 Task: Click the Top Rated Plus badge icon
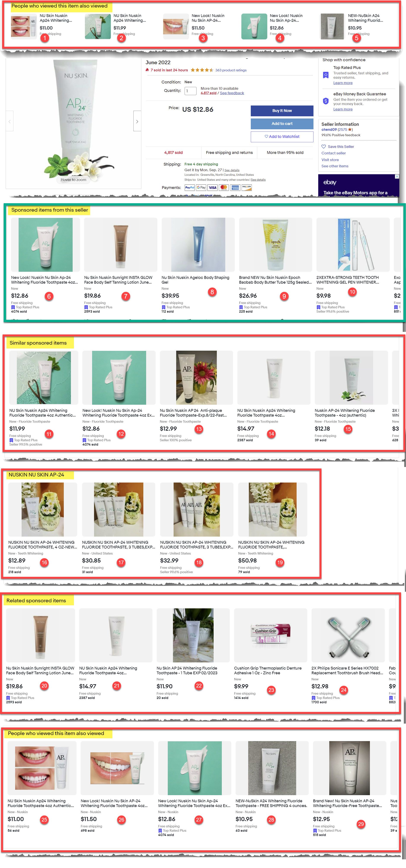pos(326,75)
